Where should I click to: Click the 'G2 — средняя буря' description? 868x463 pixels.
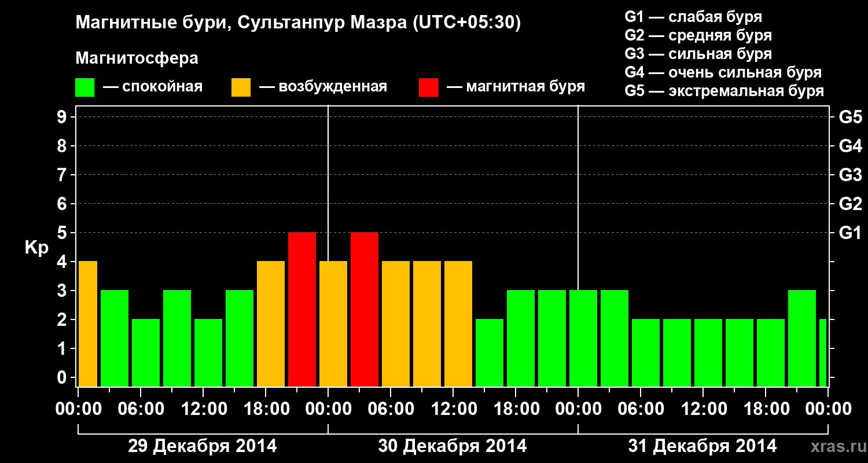698,35
